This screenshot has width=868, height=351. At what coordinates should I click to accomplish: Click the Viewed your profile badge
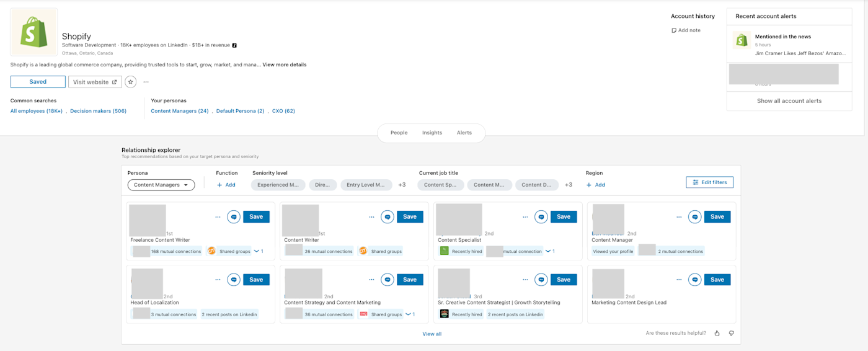(x=613, y=251)
